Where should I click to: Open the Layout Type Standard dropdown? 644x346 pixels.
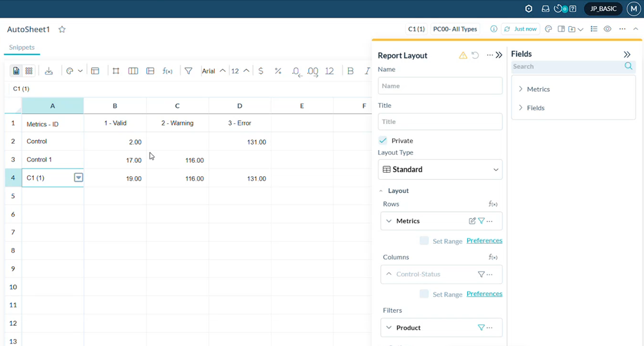tap(440, 170)
